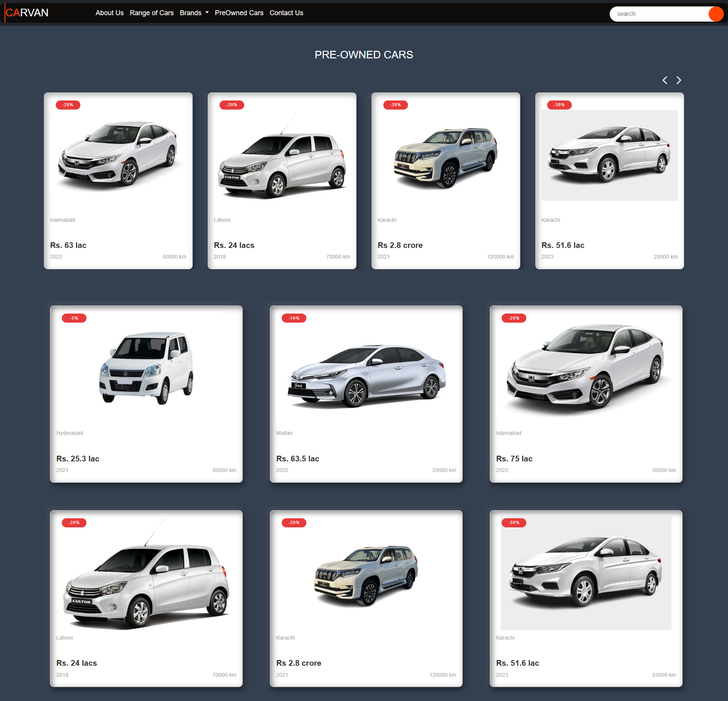Image resolution: width=728 pixels, height=701 pixels.
Task: Click -30% badge on top-row Karachi car
Action: pos(559,105)
